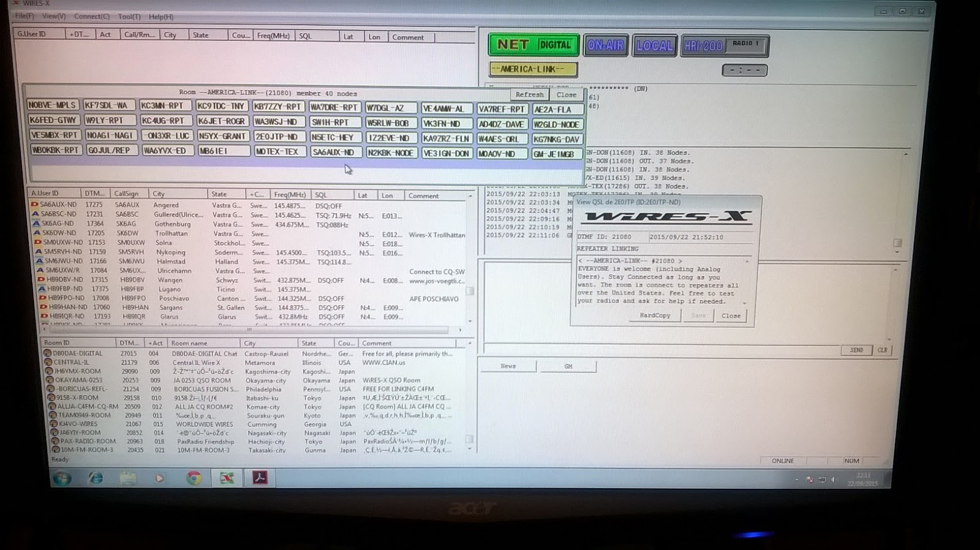This screenshot has width=980, height=550.
Task: Click the HRI-200 RADIO 1 indicator
Action: 725,46
